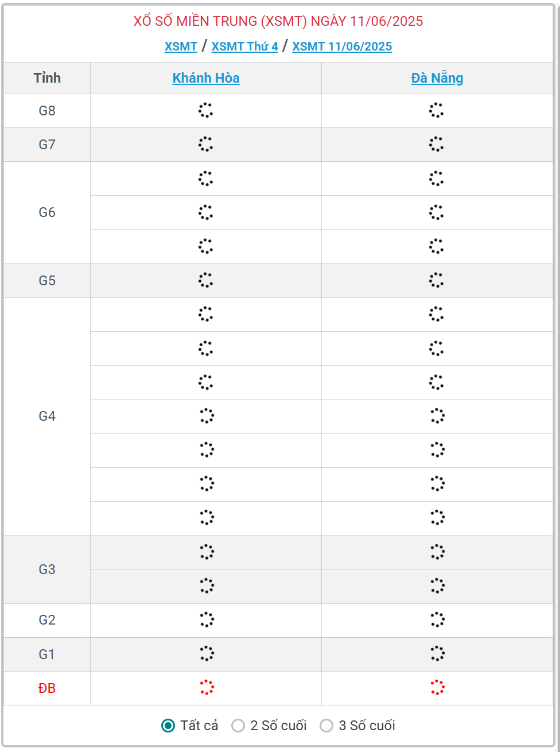Click the Khánh Hòa G7 loading spinner
Screen dimensions: 560x752
tap(206, 144)
